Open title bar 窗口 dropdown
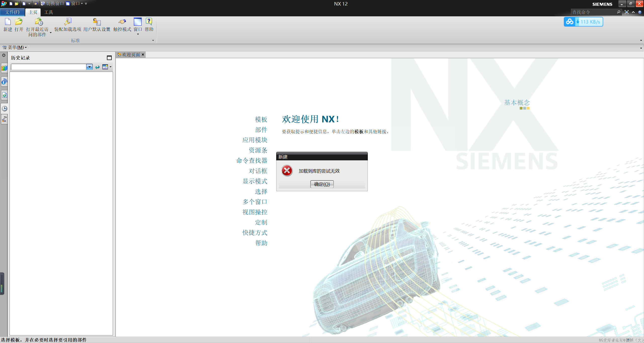644x343 pixels. coord(74,4)
